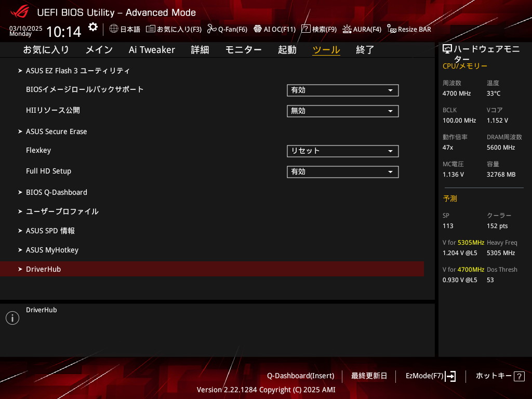Viewport: 532px width, 399px height.
Task: Switch to the 終了 tab
Action: point(365,50)
